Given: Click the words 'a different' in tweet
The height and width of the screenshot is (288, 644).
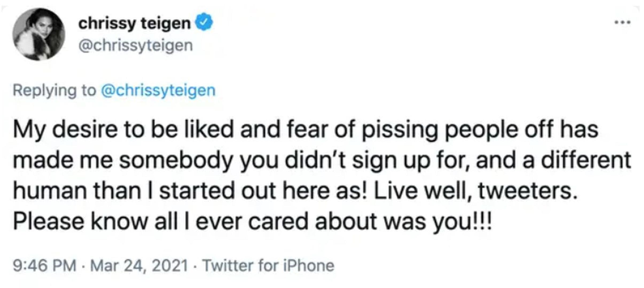Looking at the screenshot, I should click(576, 161).
